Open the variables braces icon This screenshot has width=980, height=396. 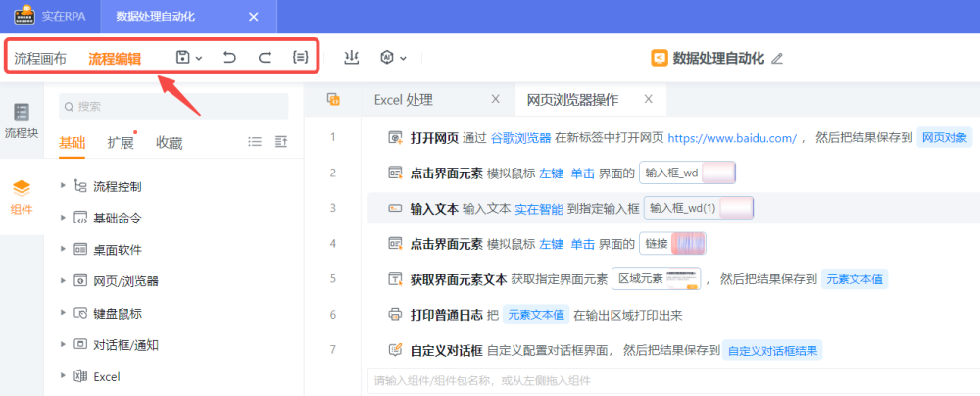300,58
